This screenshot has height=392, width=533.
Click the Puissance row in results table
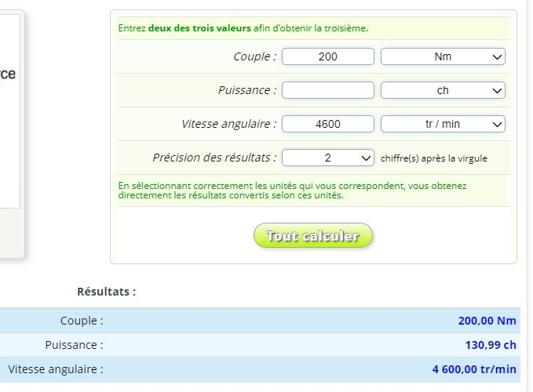(x=74, y=345)
